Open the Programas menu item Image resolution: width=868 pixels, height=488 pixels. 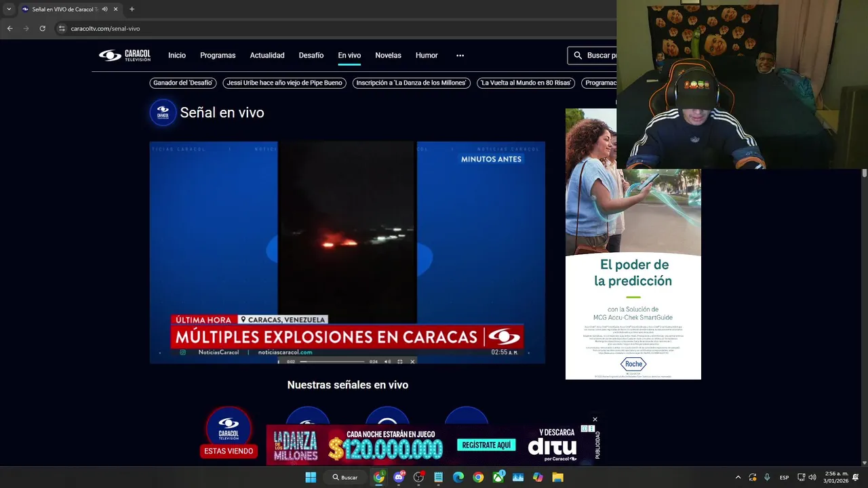coord(218,56)
